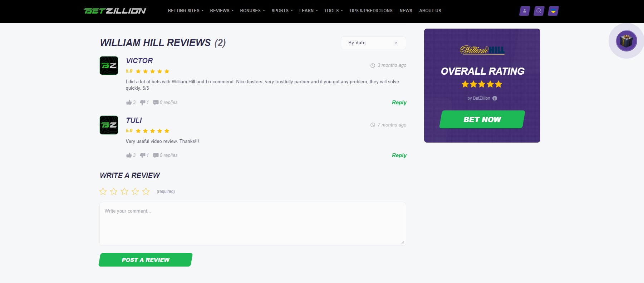Click the Overall Rating stars
The width and height of the screenshot is (644, 283).
pos(482,84)
